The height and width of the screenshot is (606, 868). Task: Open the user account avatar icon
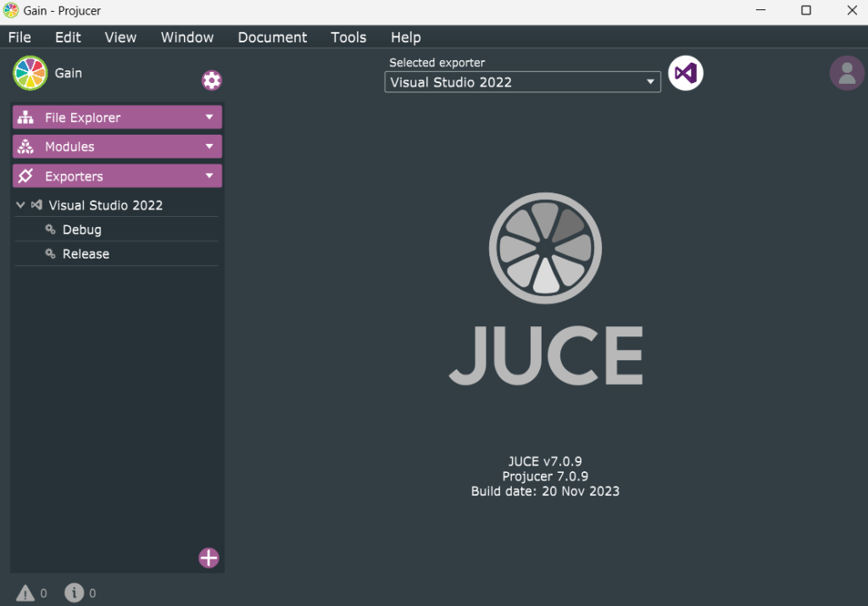coord(847,73)
